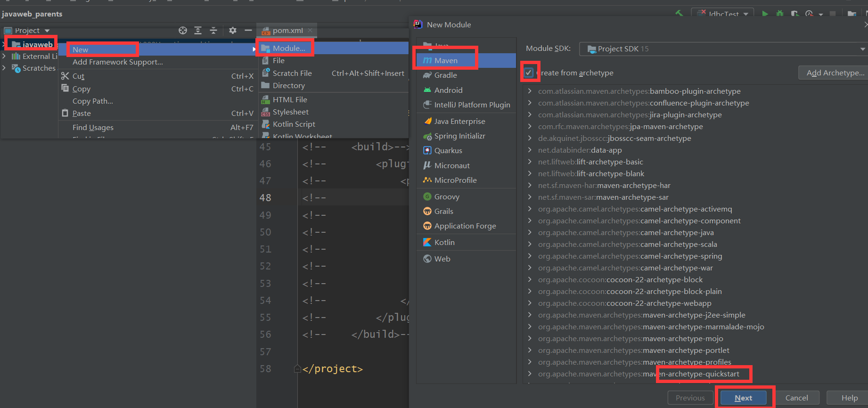The width and height of the screenshot is (868, 408).
Task: Select Quarkus module type
Action: [466, 150]
